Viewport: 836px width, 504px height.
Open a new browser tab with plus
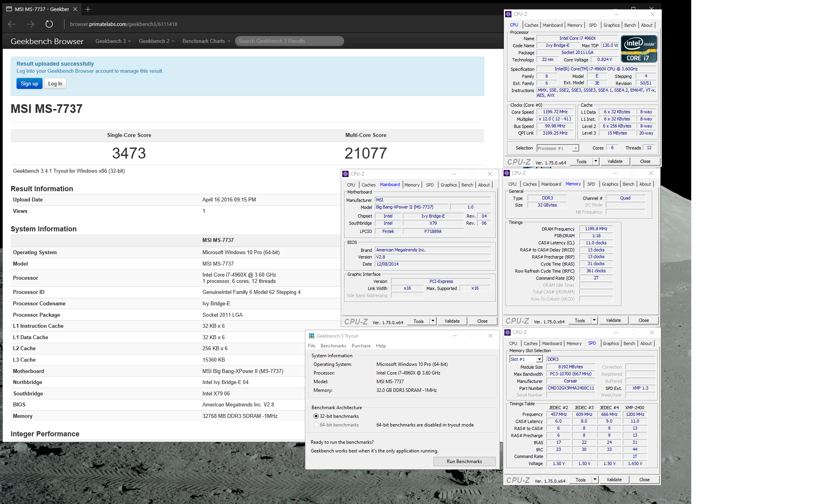pos(88,9)
